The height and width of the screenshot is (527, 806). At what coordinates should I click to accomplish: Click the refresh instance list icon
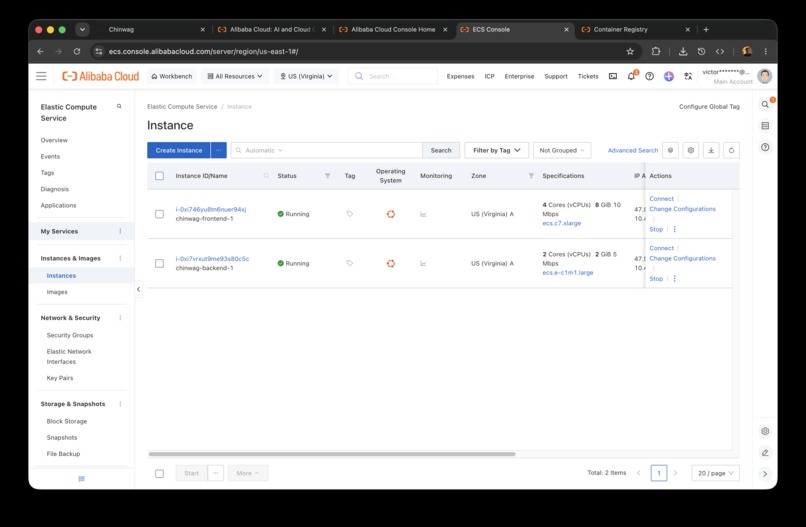tap(731, 150)
